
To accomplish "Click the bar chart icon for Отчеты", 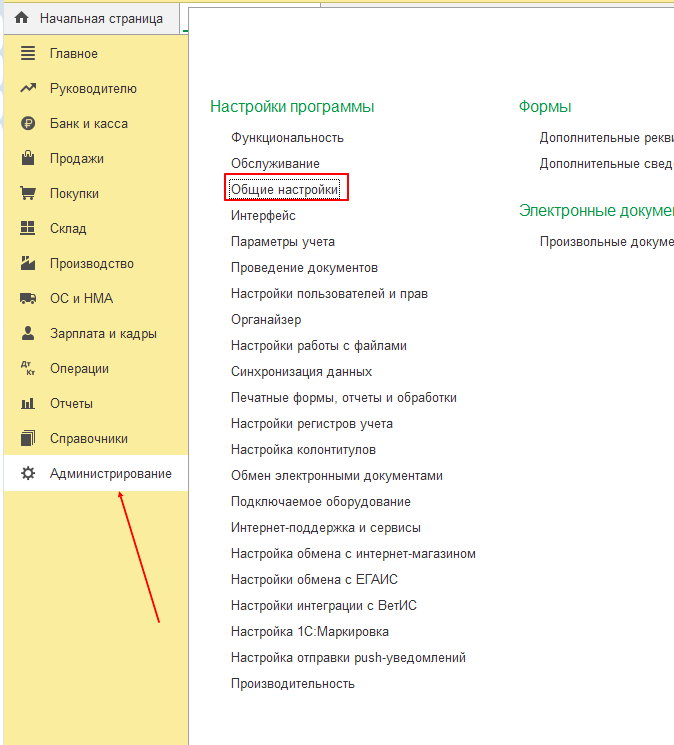I will pyautogui.click(x=28, y=403).
